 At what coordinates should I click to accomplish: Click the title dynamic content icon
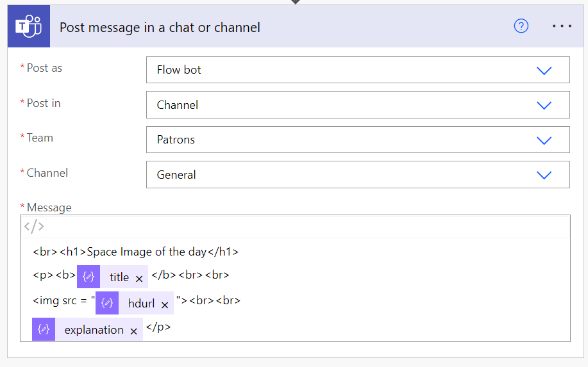[x=88, y=277]
